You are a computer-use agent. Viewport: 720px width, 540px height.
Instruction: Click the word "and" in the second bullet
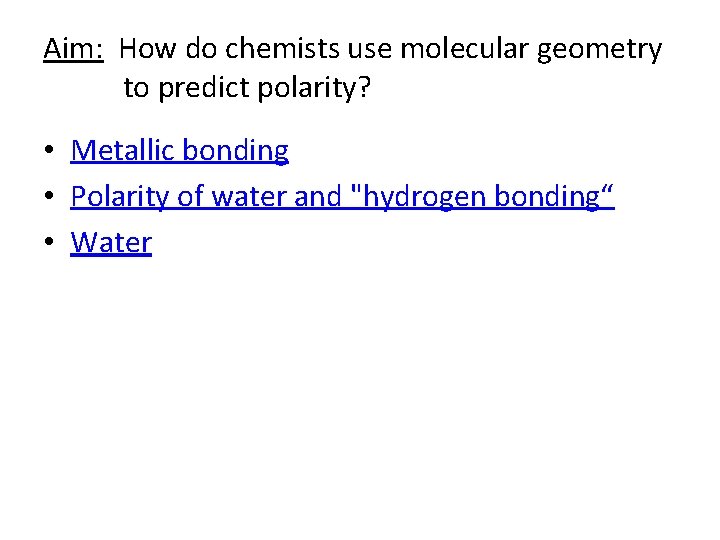318,197
